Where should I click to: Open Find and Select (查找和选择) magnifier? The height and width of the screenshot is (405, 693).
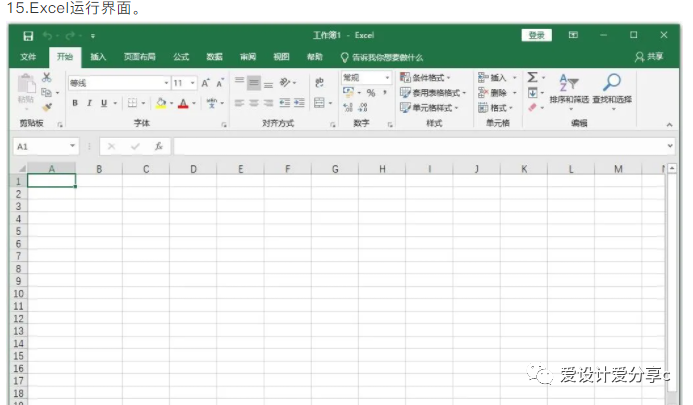612,92
